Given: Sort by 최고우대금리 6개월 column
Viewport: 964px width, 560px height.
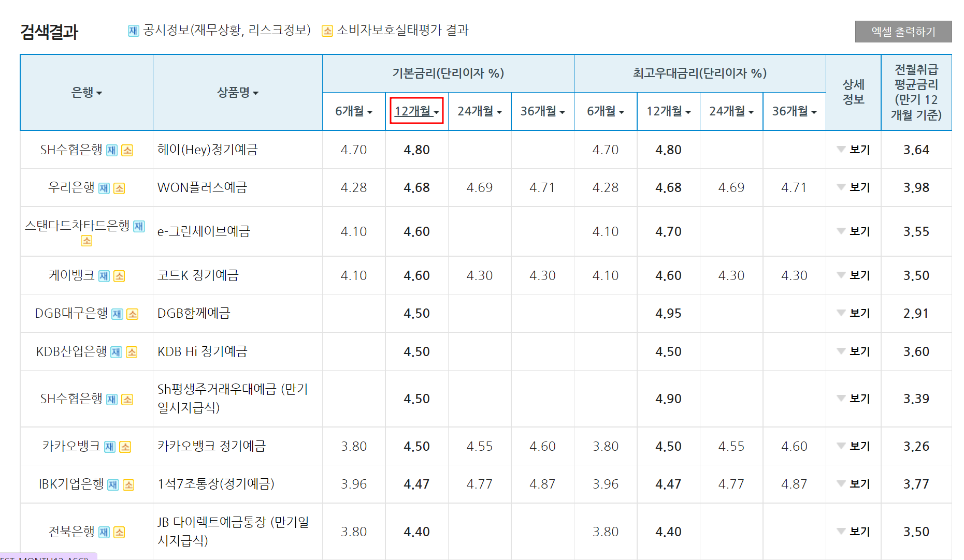Looking at the screenshot, I should [x=606, y=111].
